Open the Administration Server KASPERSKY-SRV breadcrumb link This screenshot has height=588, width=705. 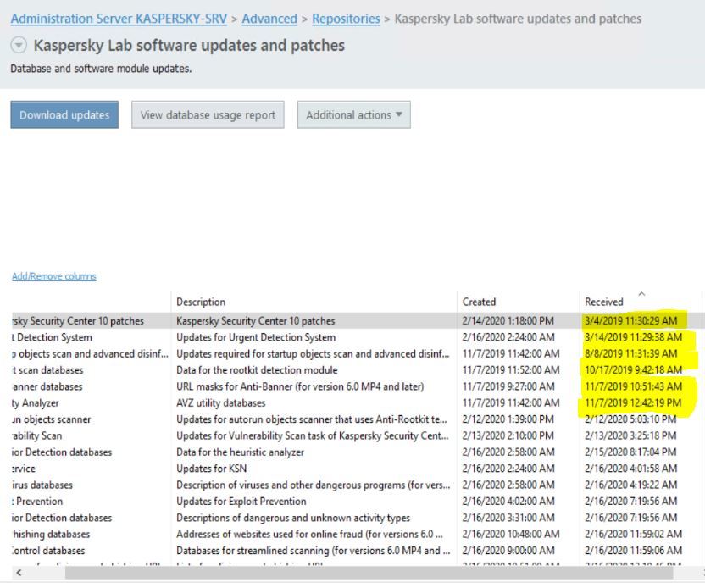(119, 19)
